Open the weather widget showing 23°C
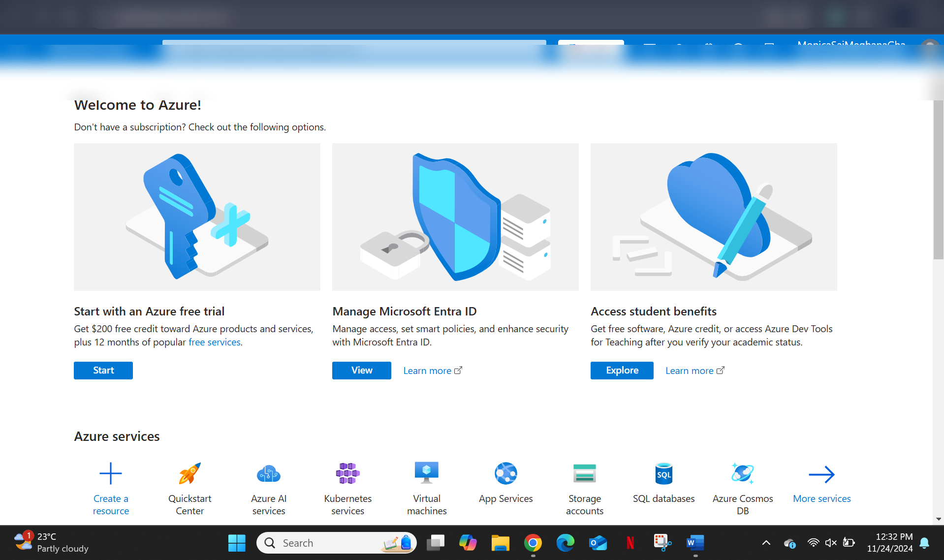 coord(52,542)
